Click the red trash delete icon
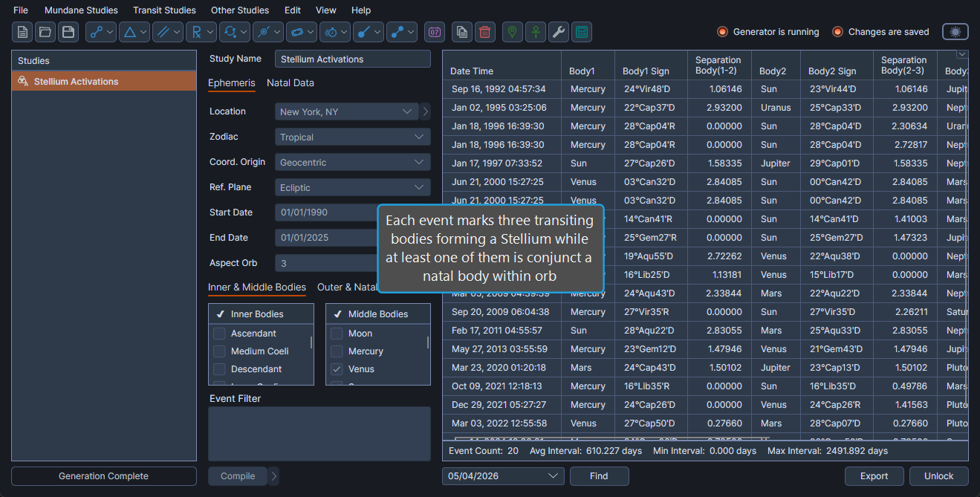Image resolution: width=980 pixels, height=497 pixels. 485,32
